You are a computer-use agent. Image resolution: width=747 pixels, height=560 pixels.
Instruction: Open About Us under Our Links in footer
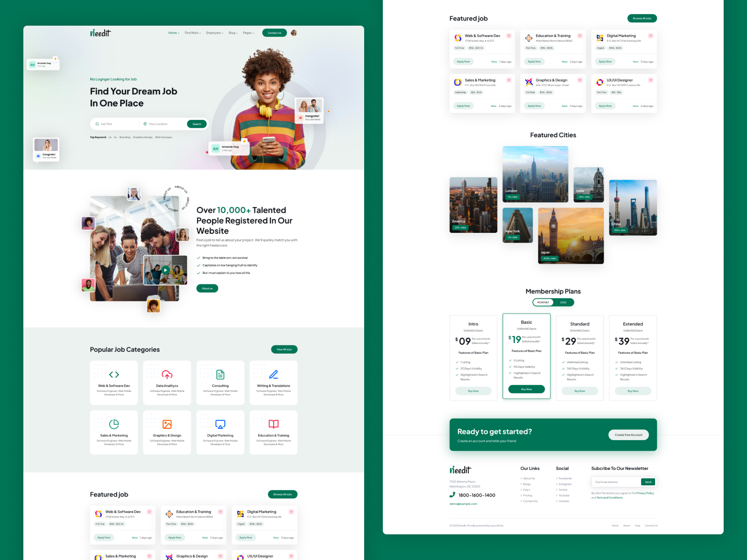[529, 478]
